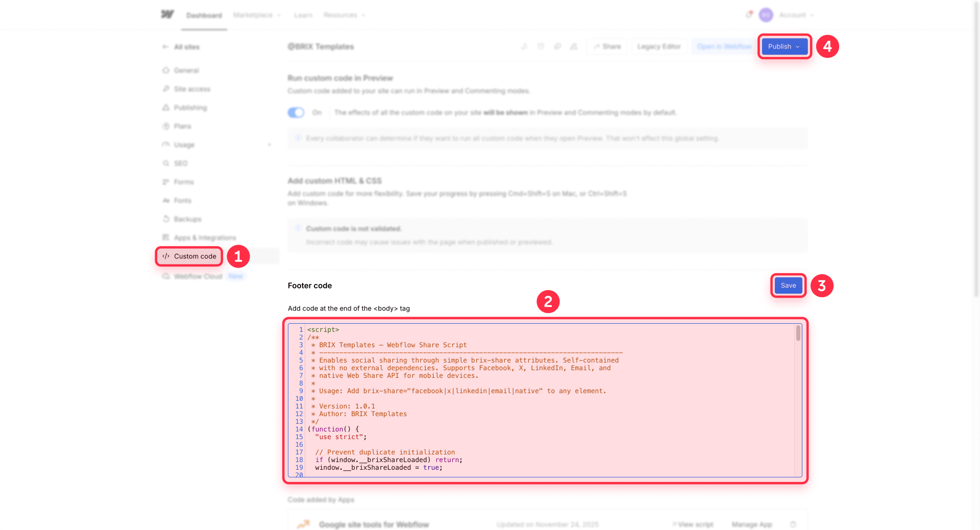Expand the Account dropdown
The height and width of the screenshot is (530, 980).
click(x=796, y=15)
